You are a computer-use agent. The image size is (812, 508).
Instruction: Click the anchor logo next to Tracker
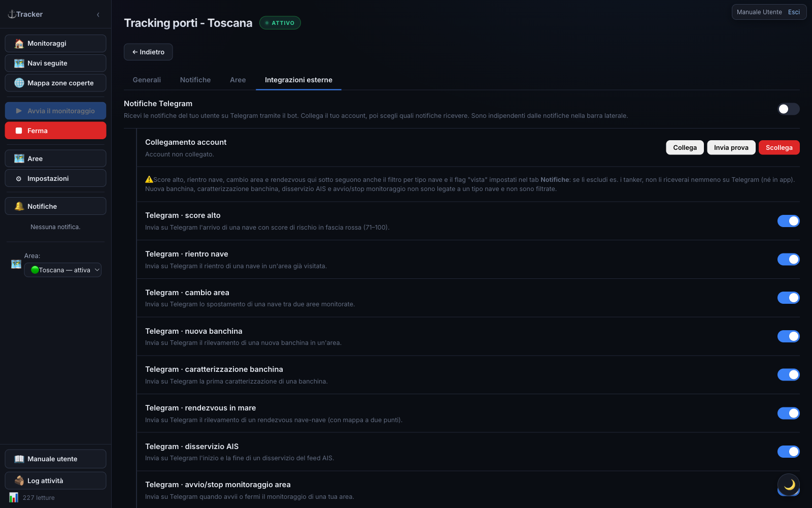(x=12, y=14)
